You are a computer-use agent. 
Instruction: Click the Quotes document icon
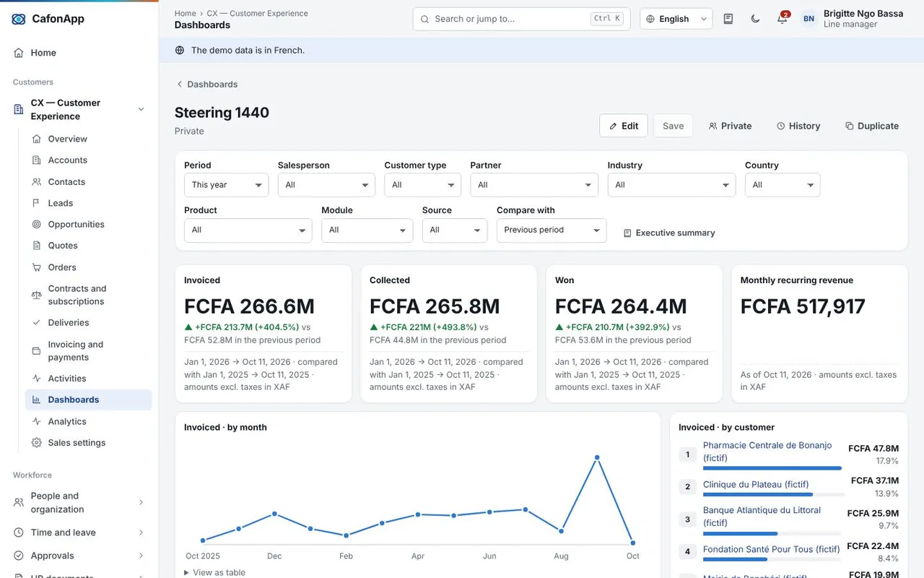tap(37, 246)
